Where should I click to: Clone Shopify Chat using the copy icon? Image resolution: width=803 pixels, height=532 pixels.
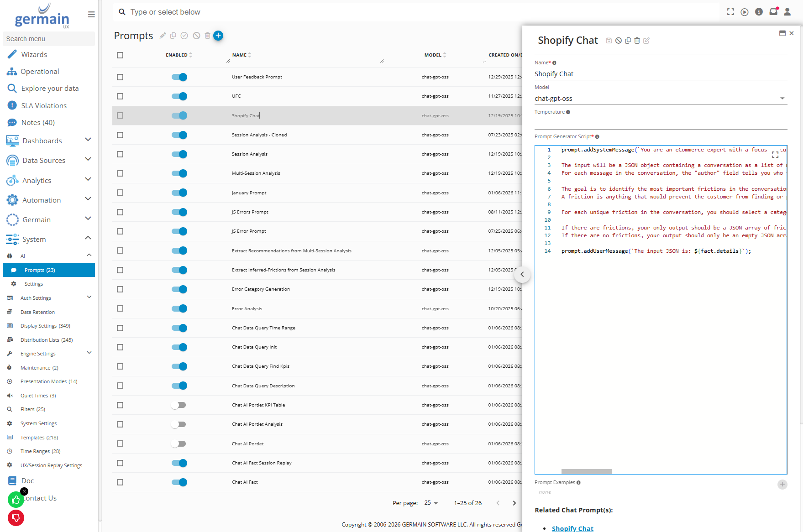pyautogui.click(x=628, y=41)
